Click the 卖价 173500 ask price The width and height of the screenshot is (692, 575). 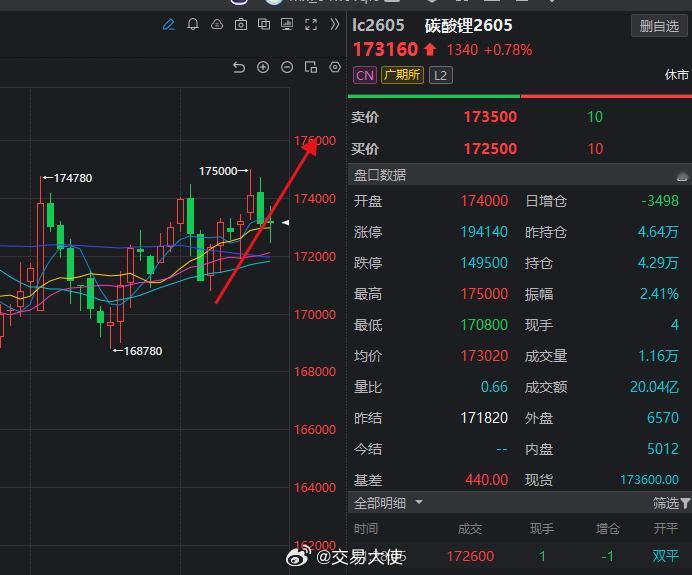coord(490,117)
